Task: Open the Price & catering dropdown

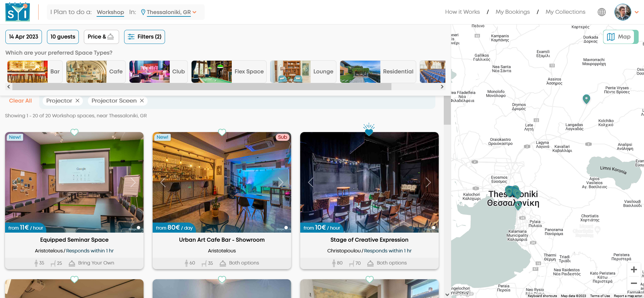Action: coord(101,37)
